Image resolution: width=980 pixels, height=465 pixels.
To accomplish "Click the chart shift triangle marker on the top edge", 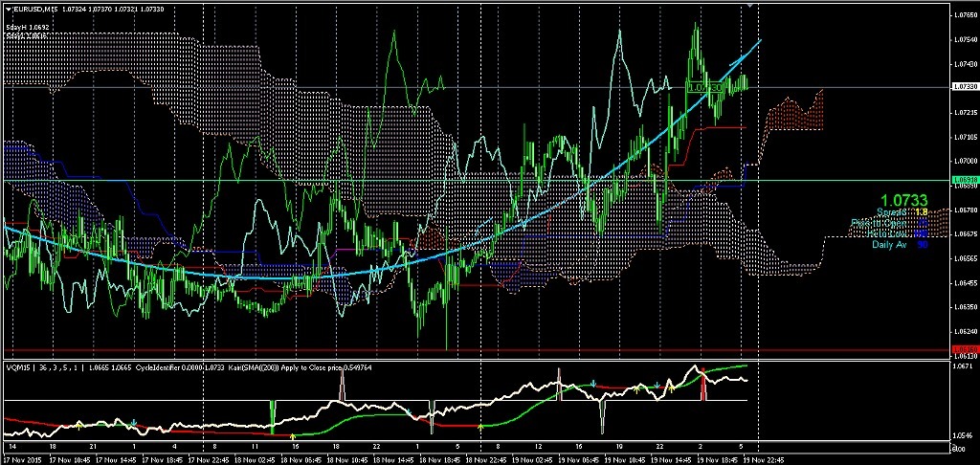I will coord(750,5).
